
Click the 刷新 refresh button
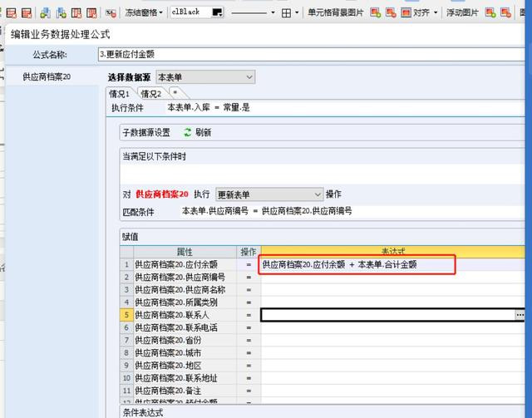click(x=197, y=132)
